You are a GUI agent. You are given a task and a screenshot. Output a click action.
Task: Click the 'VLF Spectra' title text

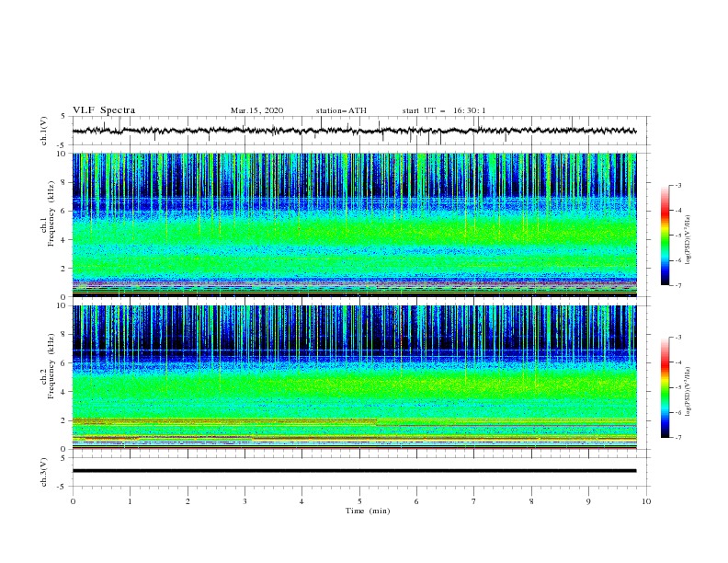(x=104, y=110)
